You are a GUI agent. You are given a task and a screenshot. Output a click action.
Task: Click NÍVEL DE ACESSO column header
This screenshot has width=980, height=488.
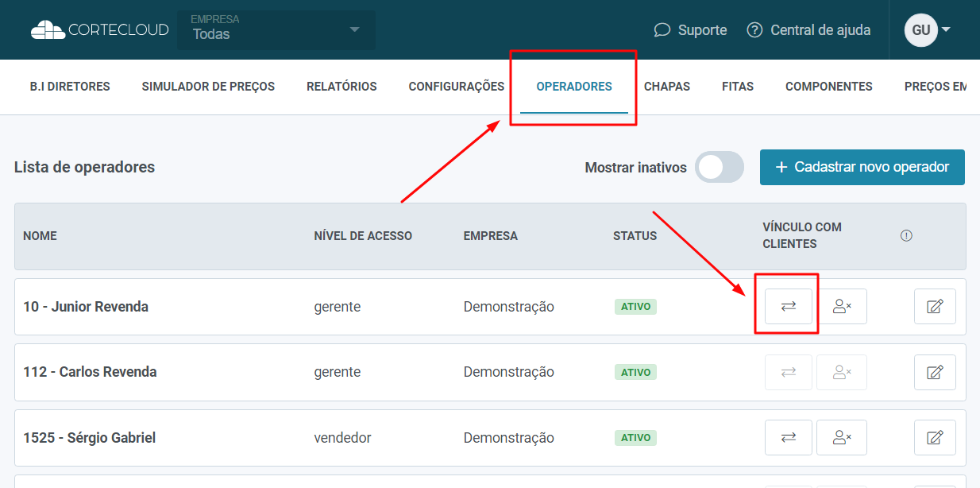(363, 236)
